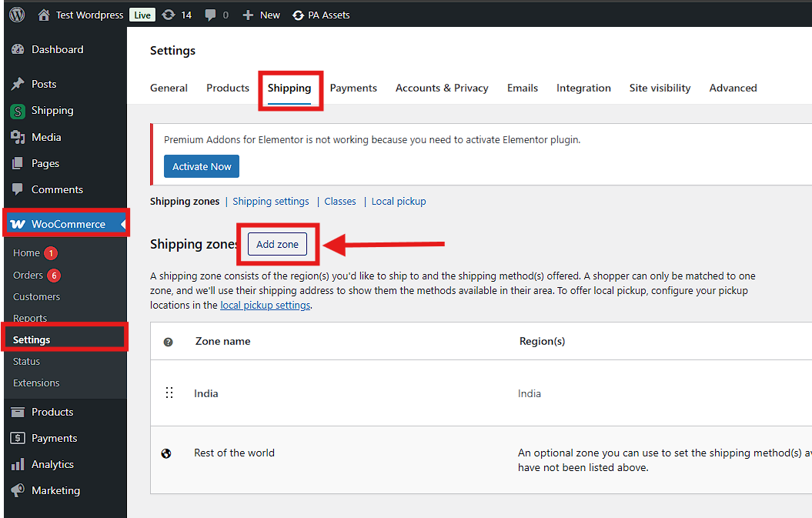Image resolution: width=812 pixels, height=518 pixels.
Task: Open the PA Assets toolbar item
Action: click(x=321, y=15)
